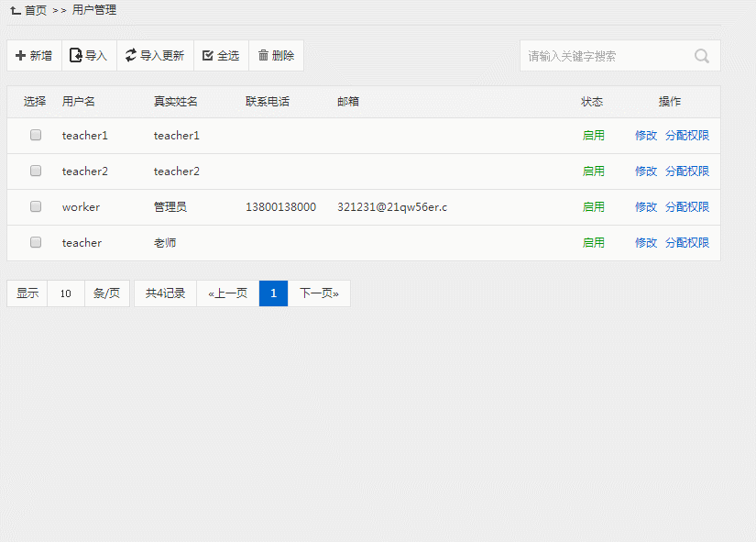
Task: Go to «上一页 previous page
Action: 227,293
